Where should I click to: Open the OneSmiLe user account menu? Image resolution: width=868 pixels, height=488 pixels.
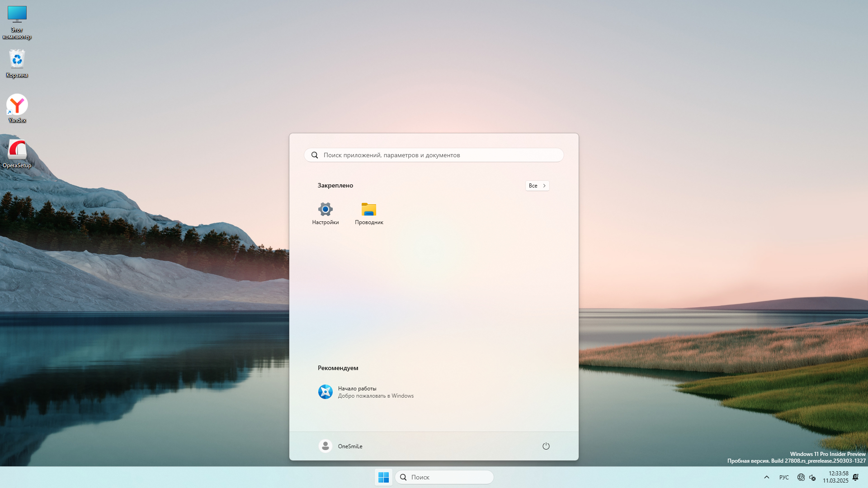(x=341, y=446)
